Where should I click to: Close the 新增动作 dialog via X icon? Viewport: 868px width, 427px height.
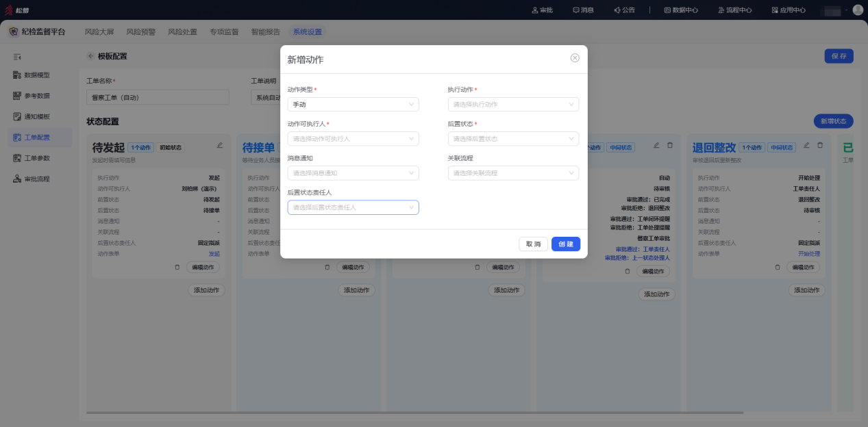click(575, 58)
